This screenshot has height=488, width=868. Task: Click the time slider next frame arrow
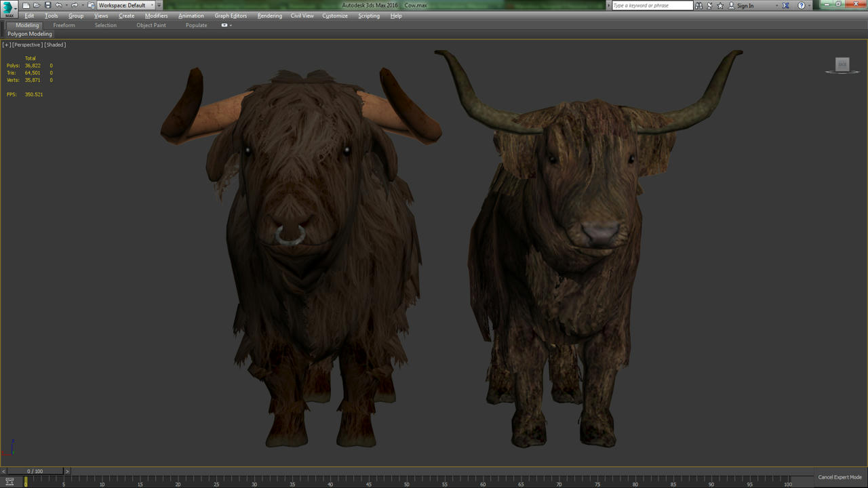(66, 471)
